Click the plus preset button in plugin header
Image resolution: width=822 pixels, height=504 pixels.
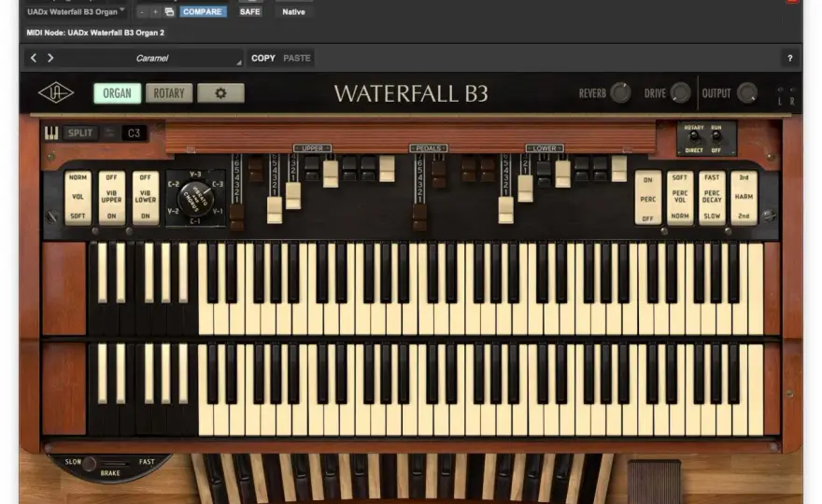point(155,11)
